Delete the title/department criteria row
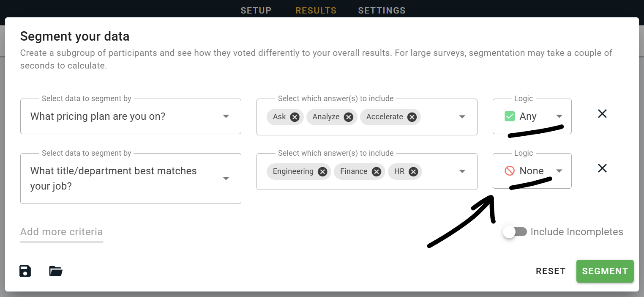 602,168
